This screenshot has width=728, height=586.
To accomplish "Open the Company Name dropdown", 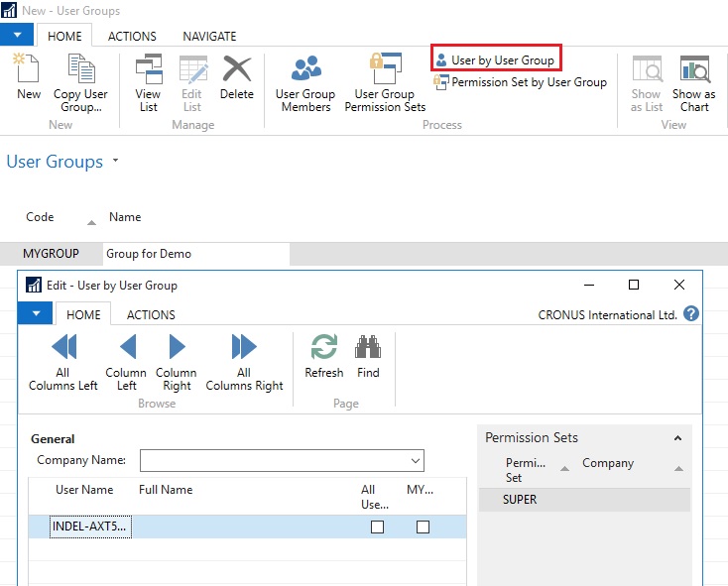I will pos(415,461).
